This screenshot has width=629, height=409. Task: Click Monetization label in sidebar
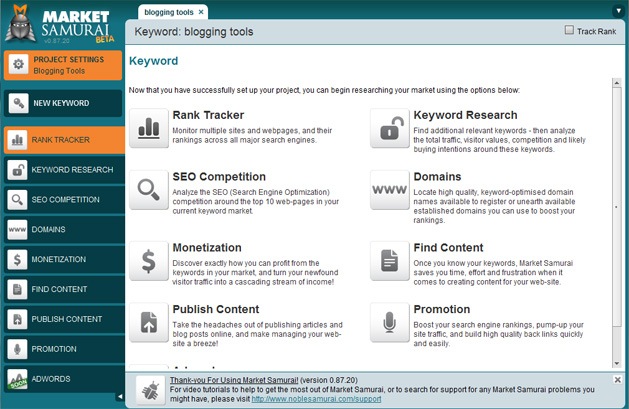pos(59,259)
